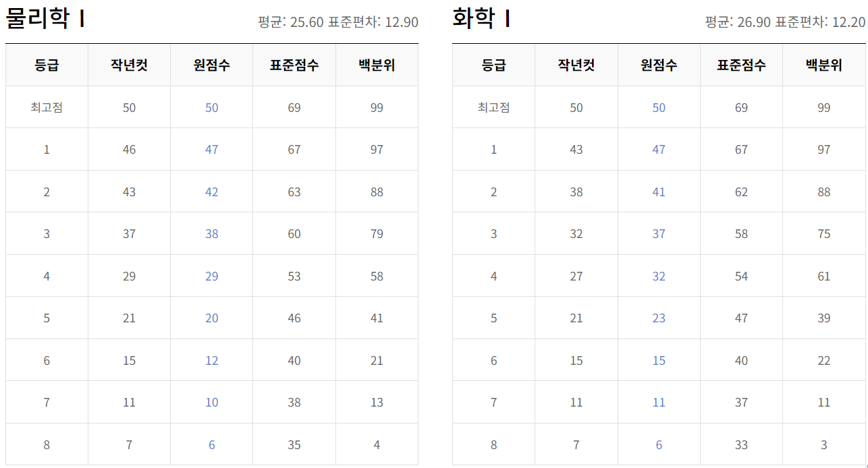
Task: Open 원점수 42 link in 물리학 I grade 2
Action: (x=212, y=192)
